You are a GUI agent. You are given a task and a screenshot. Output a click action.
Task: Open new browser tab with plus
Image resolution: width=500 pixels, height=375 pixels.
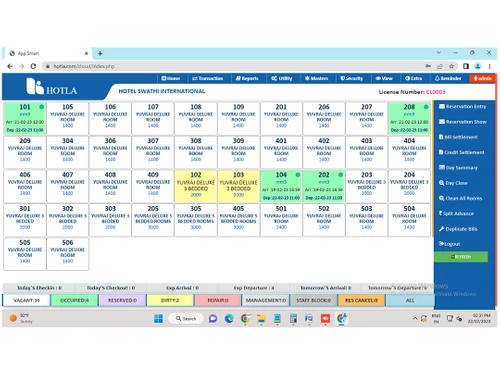click(x=100, y=53)
